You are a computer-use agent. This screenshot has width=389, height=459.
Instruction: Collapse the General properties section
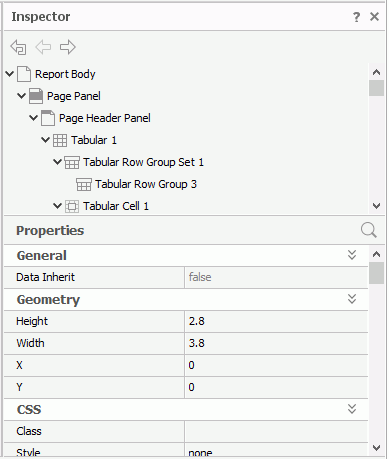352,255
